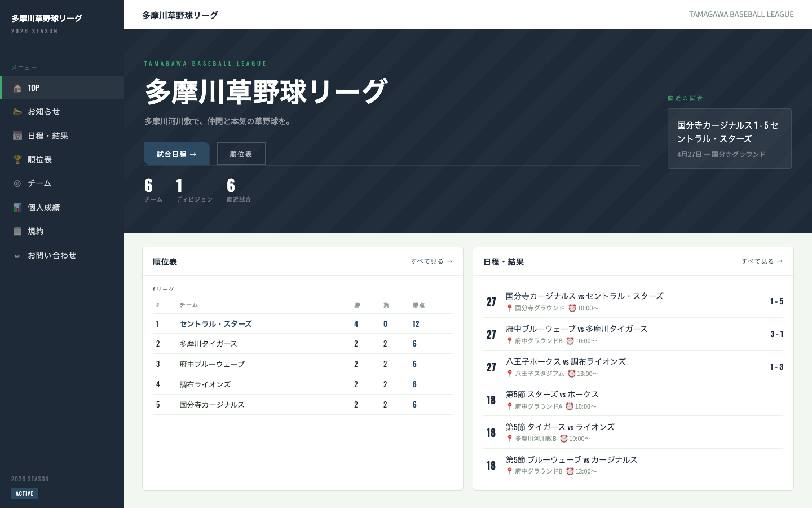Click the 1 ディビジョン hero stat
The image size is (812, 508).
195,190
